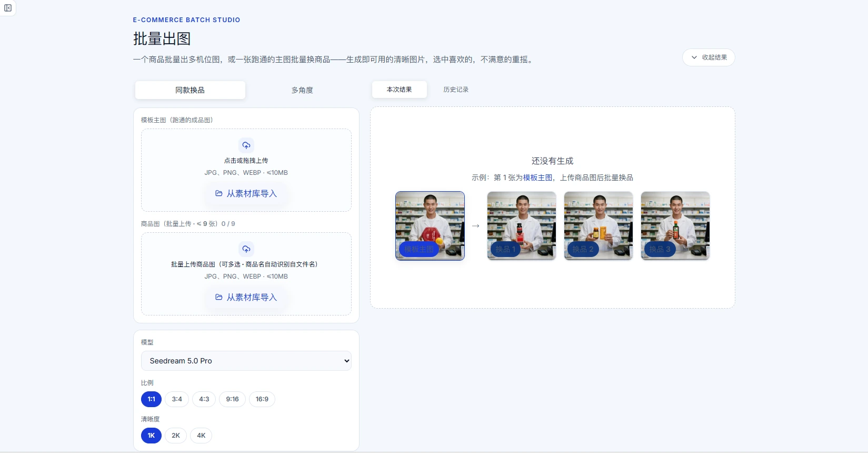Select the 4:3 ratio option
868x454 pixels.
pos(204,399)
